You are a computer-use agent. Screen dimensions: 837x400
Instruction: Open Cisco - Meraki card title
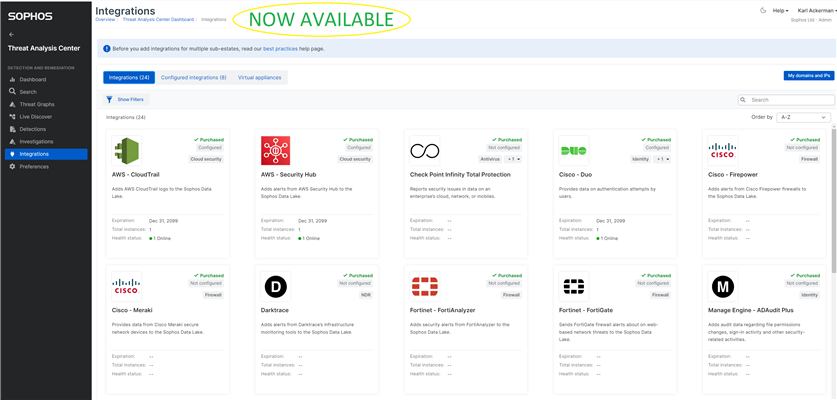tap(130, 310)
